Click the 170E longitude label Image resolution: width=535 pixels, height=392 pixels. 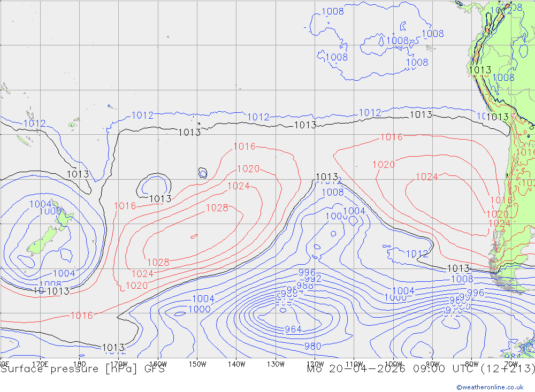(x=40, y=364)
